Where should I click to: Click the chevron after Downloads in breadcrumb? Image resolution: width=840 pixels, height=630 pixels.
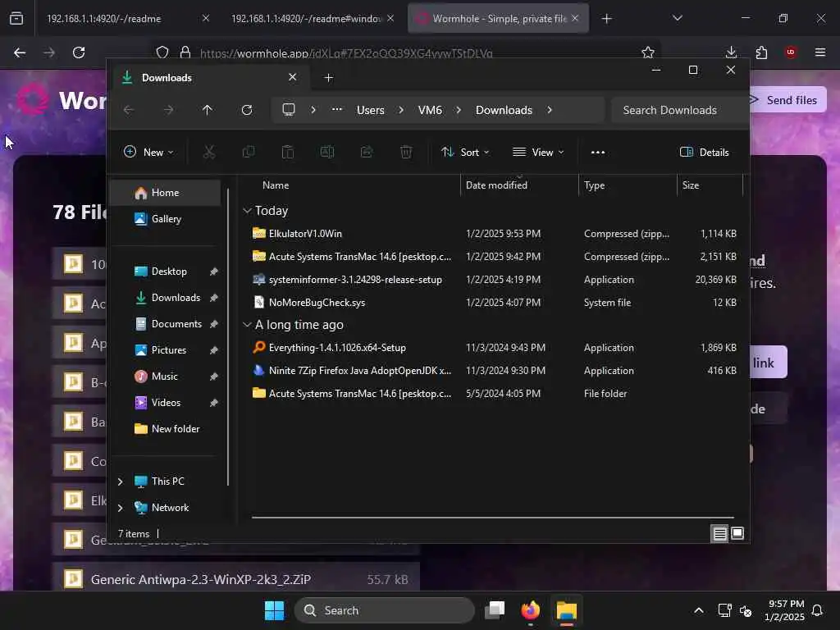click(550, 110)
